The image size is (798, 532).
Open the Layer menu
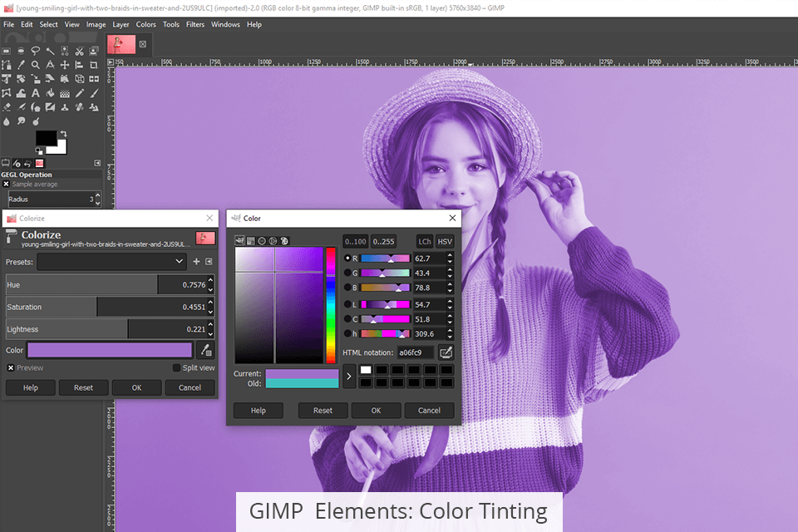click(x=121, y=24)
